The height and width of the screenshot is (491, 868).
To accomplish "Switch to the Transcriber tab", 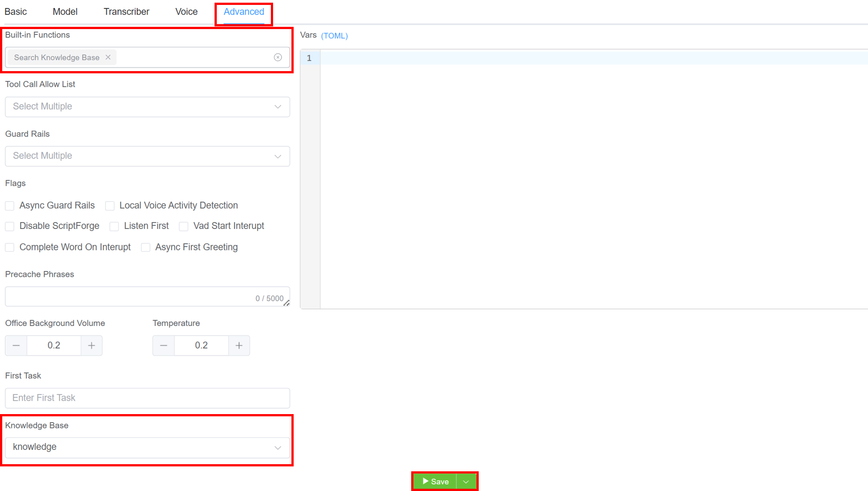I will 126,12.
